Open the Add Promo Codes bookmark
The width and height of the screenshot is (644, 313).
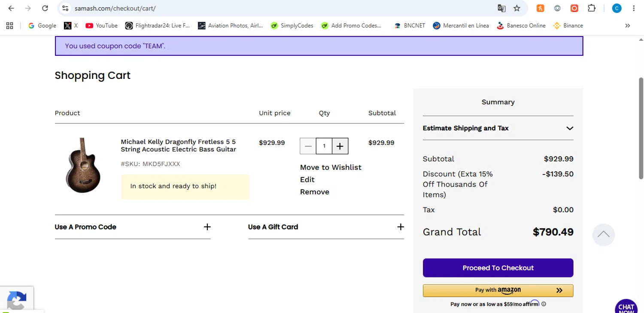tap(351, 26)
